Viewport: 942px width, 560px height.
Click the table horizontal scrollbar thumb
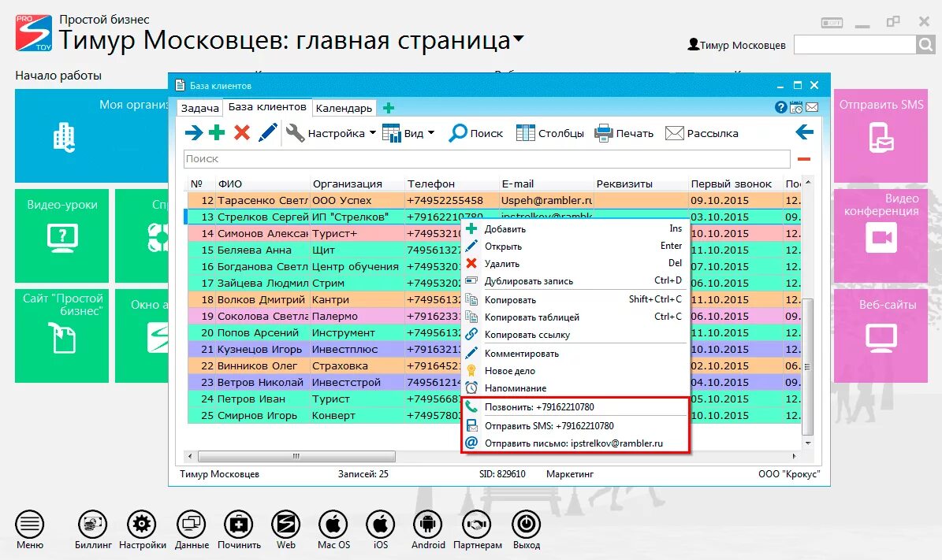click(x=296, y=456)
